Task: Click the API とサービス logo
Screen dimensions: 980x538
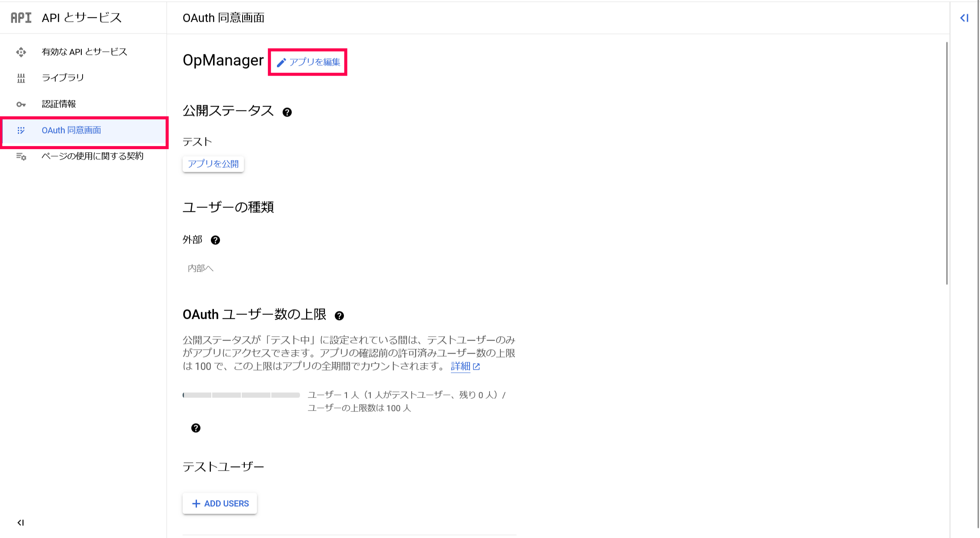Action: (20, 18)
